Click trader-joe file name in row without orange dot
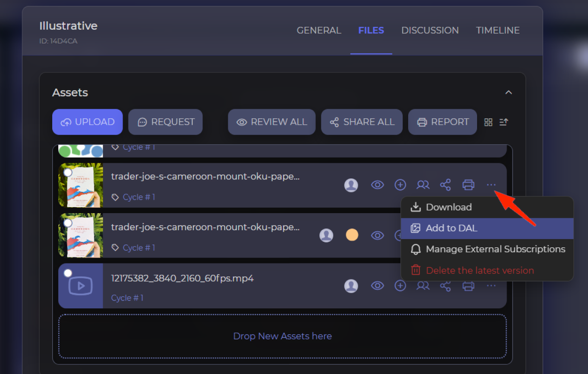The image size is (588, 374). pyautogui.click(x=206, y=177)
